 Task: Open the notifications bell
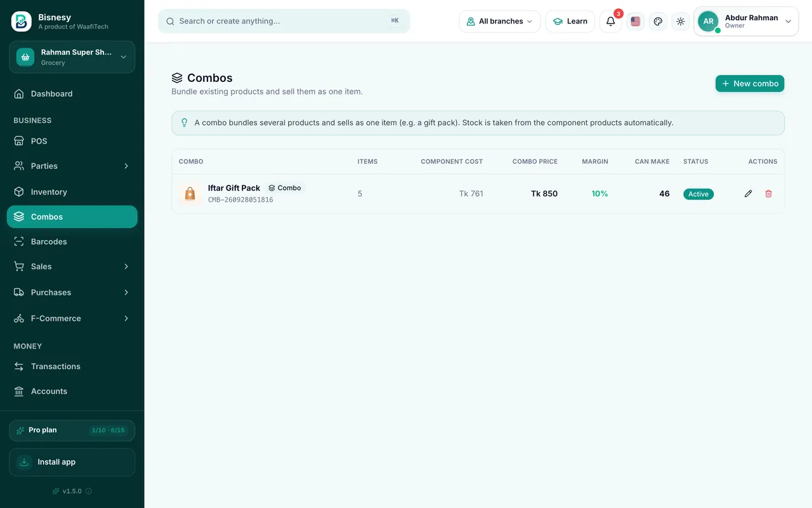coord(610,22)
